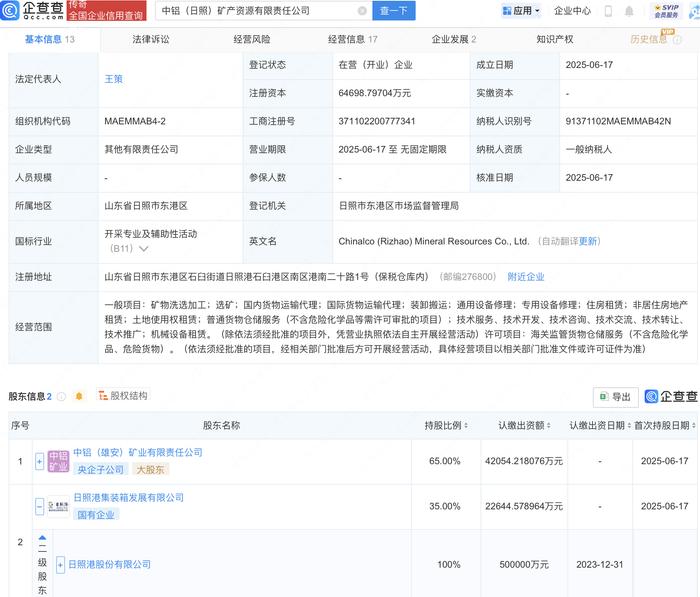This screenshot has width=700, height=597.
Task: Open 日照港集装箱发展有限公司 link
Action: (129, 497)
